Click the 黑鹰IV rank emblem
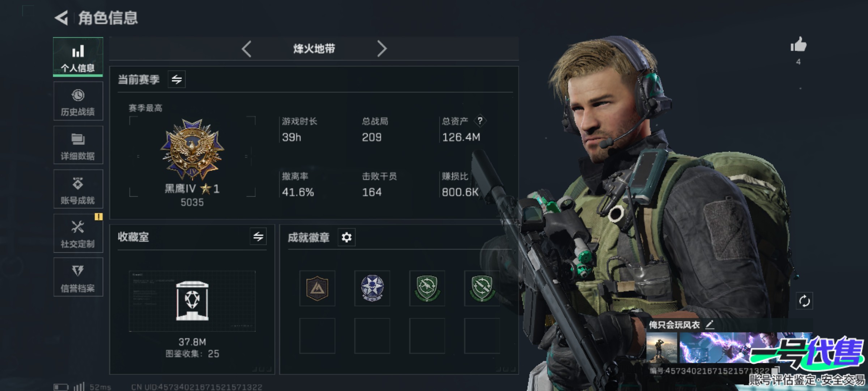Image resolution: width=868 pixels, height=391 pixels. tap(192, 149)
